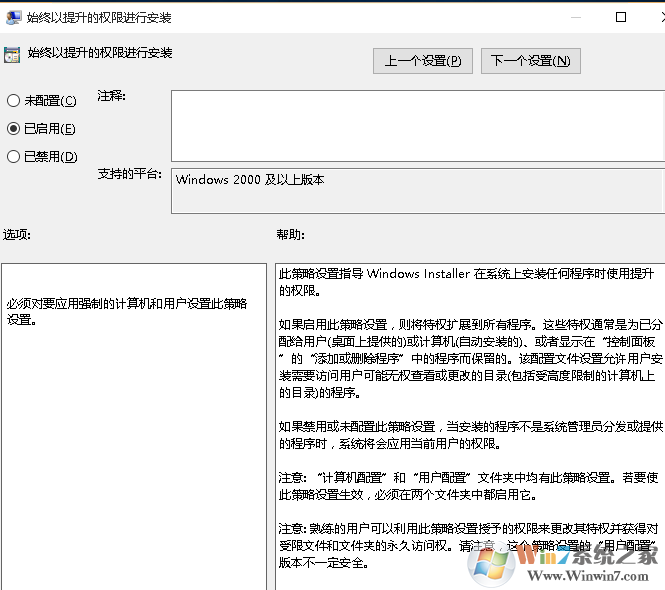Set the policy to 已禁用(D)
The width and height of the screenshot is (665, 590).
click(13, 157)
